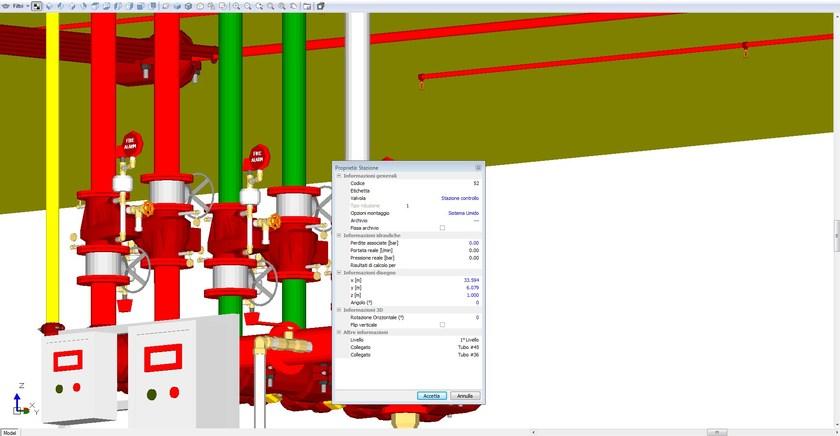Click the grey valve handwheel
Image resolution: width=840 pixels, height=436 pixels.
coord(199,188)
